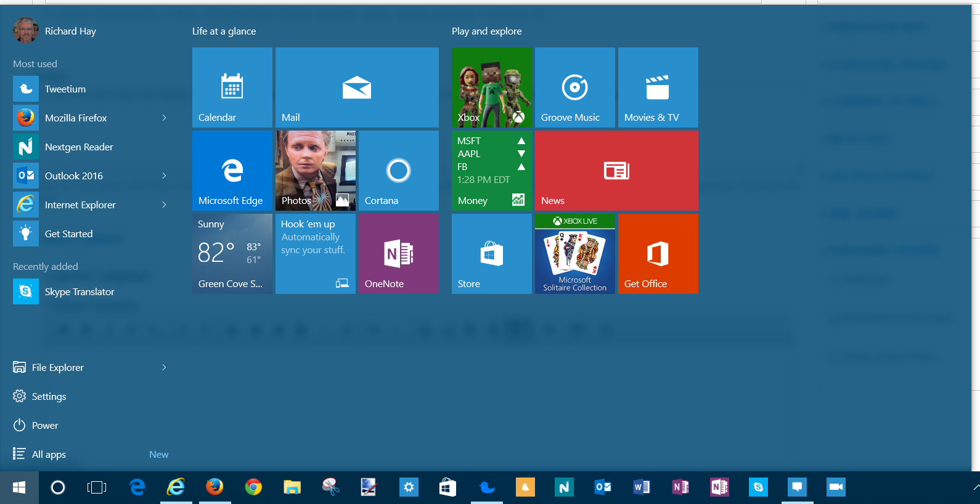Launch Groove Music tile
Screen dimensions: 980x504
(574, 87)
